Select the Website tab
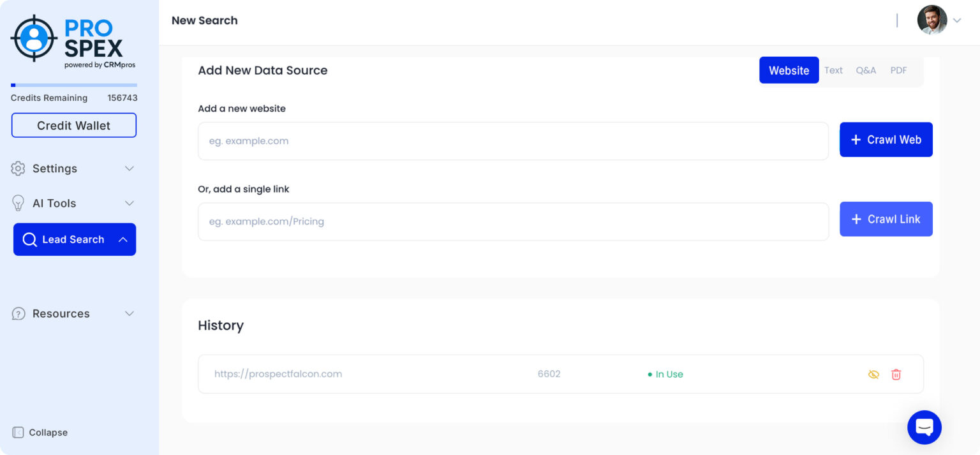This screenshot has width=980, height=455. click(789, 70)
